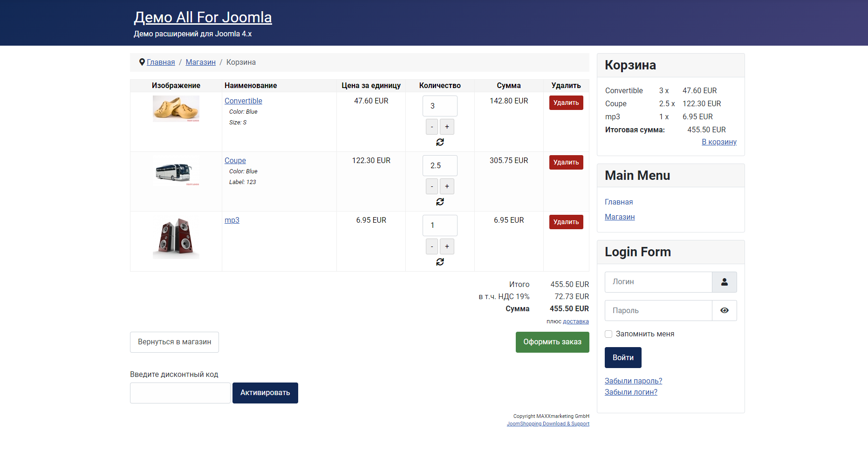
Task: Click the discount code input field
Action: coord(180,393)
